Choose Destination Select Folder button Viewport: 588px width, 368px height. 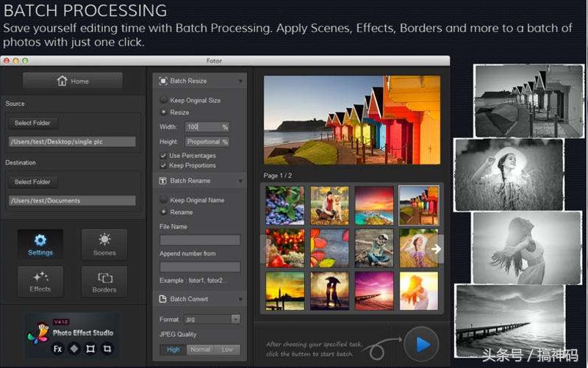tap(33, 181)
